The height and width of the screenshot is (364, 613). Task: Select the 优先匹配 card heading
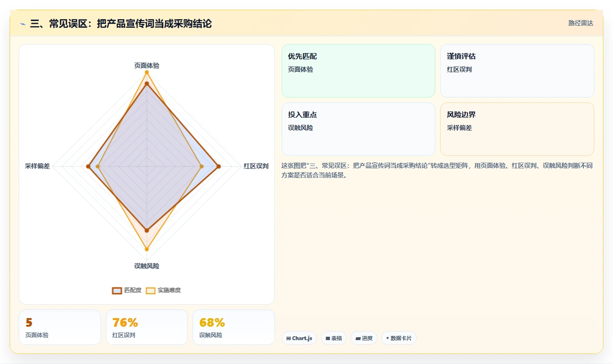[302, 56]
